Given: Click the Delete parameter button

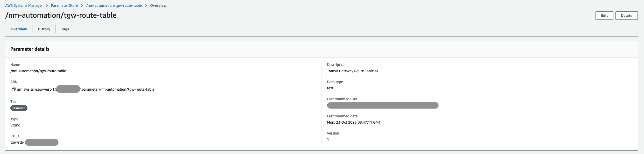Looking at the screenshot, I should [626, 16].
